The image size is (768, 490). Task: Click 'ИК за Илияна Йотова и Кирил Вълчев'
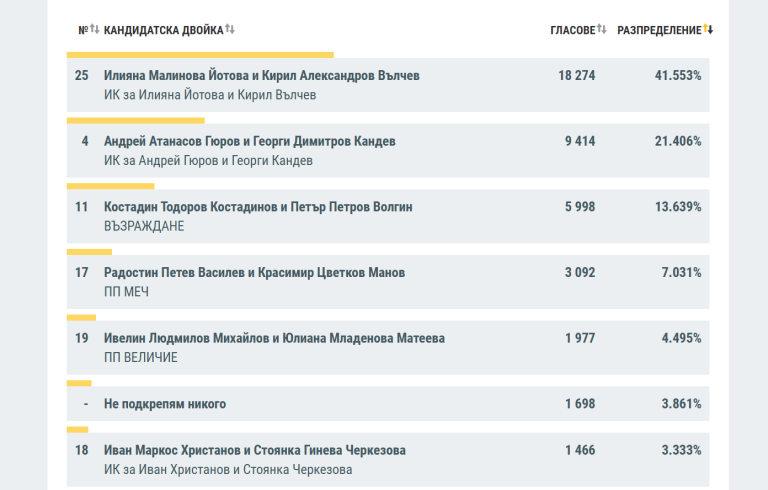tap(210, 95)
